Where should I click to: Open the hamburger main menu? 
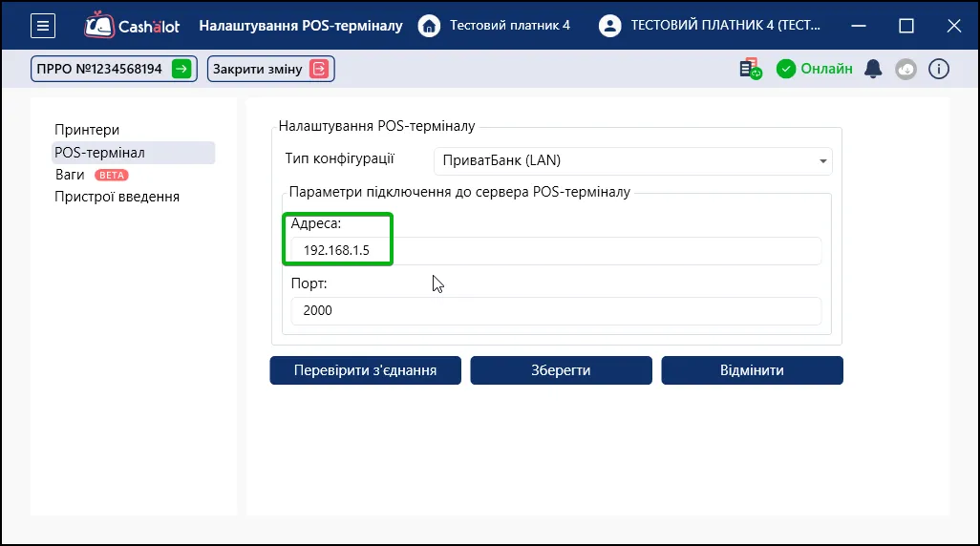point(42,26)
